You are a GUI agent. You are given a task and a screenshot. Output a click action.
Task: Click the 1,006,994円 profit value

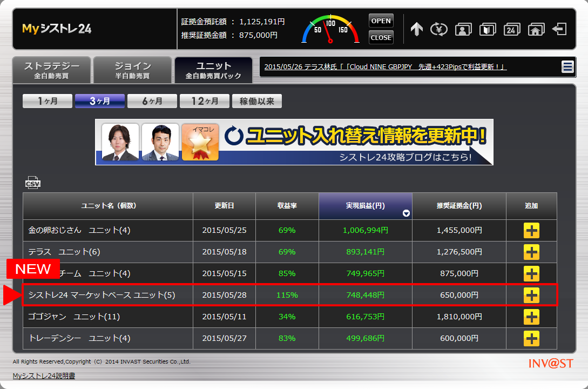click(366, 230)
